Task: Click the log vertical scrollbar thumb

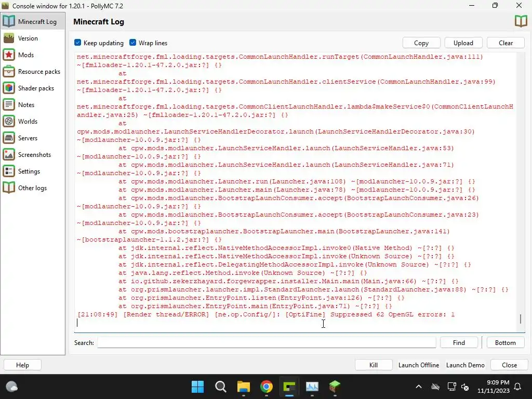Action: (x=521, y=319)
